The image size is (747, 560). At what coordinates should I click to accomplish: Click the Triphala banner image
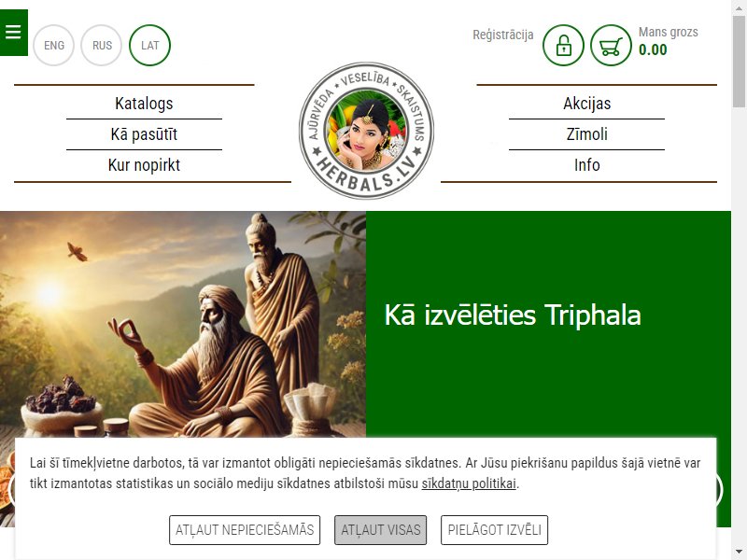click(183, 324)
